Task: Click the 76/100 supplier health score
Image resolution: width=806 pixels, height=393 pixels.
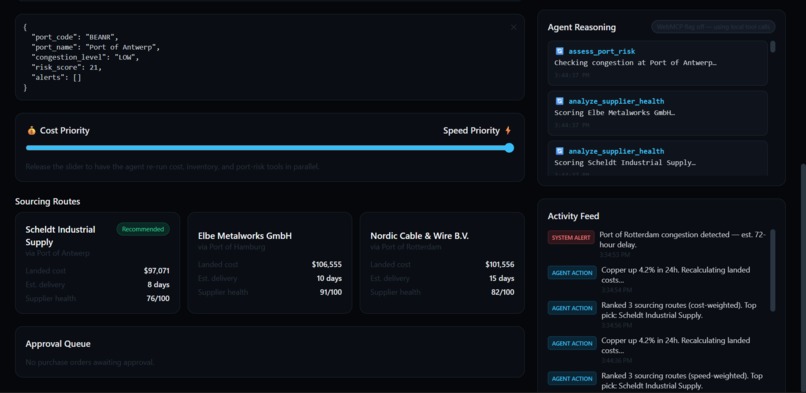Action: pos(158,298)
